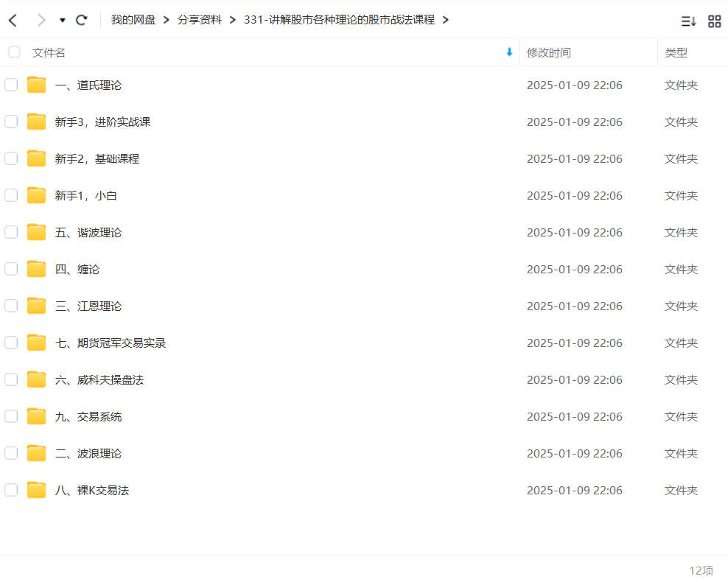Sort by 文件名 column header

pos(49,52)
